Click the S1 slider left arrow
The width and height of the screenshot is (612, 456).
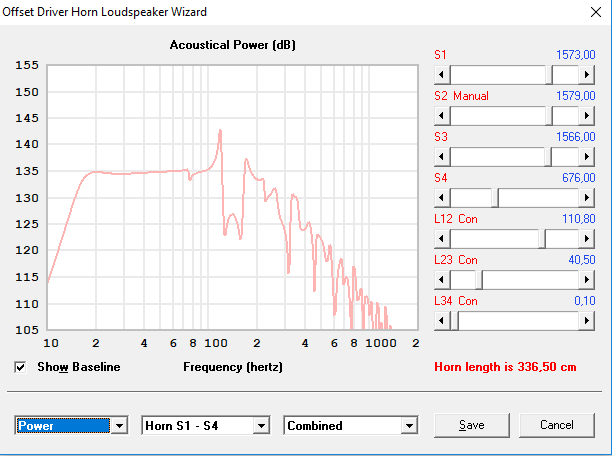(442, 75)
